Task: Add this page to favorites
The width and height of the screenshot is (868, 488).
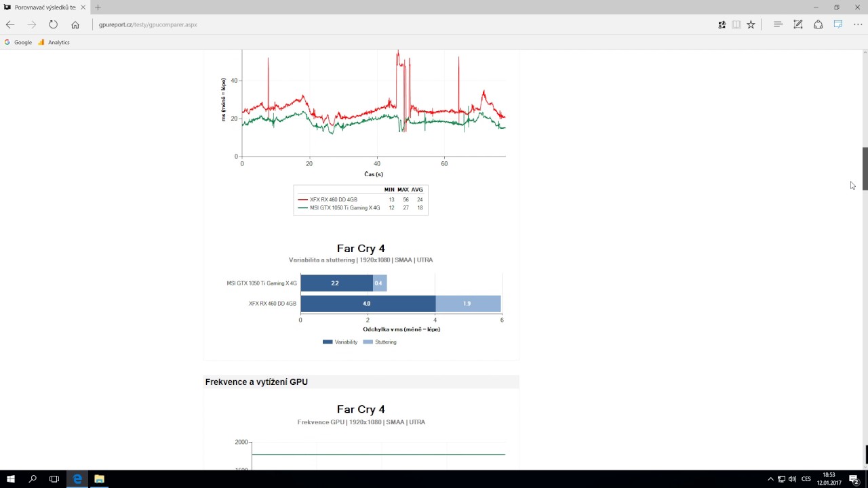Action: (751, 24)
